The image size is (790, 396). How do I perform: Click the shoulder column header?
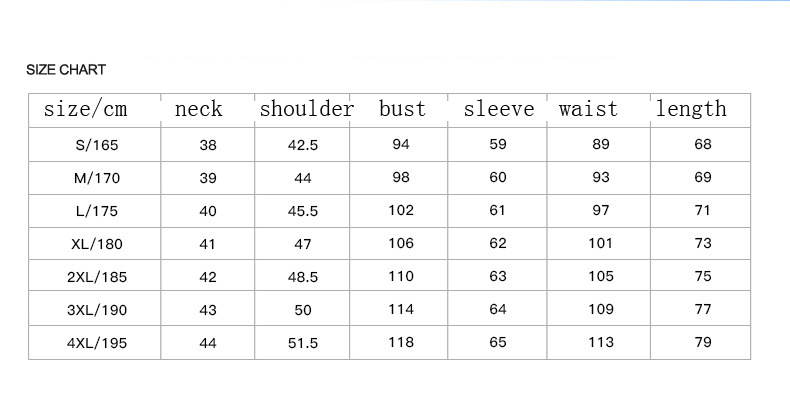tap(307, 109)
